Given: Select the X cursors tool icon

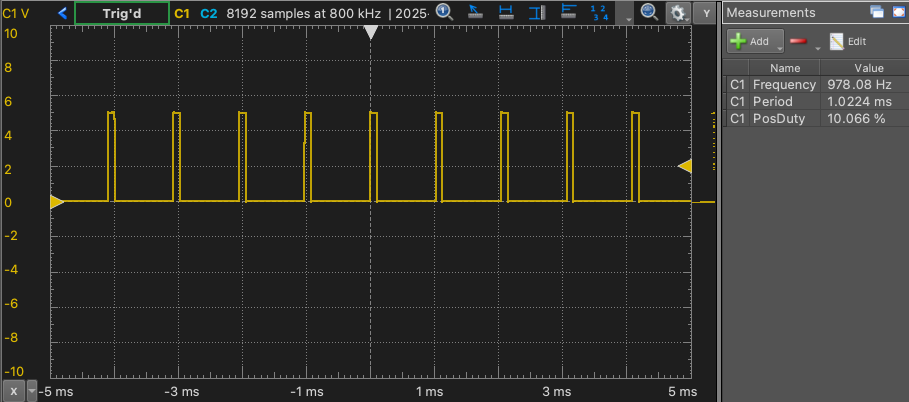Looking at the screenshot, I should tap(507, 13).
